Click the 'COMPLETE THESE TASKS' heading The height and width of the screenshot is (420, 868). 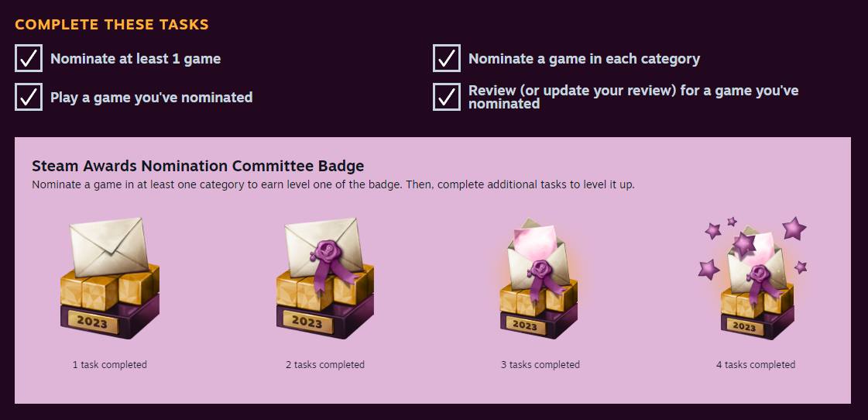coord(112,25)
